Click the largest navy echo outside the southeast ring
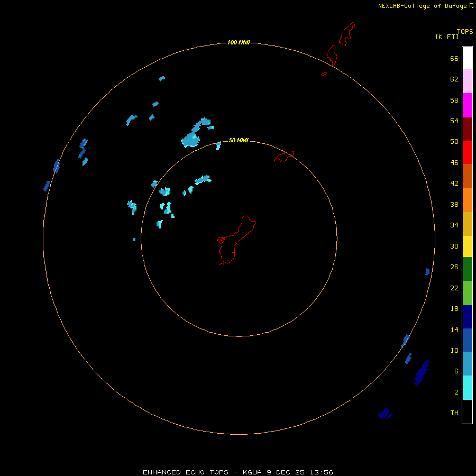 [x=422, y=373]
